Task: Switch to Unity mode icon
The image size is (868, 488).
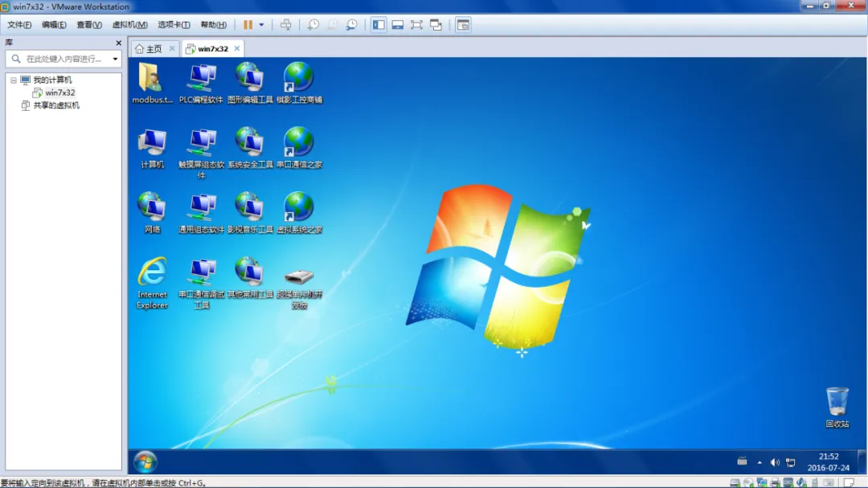Action: pos(436,25)
